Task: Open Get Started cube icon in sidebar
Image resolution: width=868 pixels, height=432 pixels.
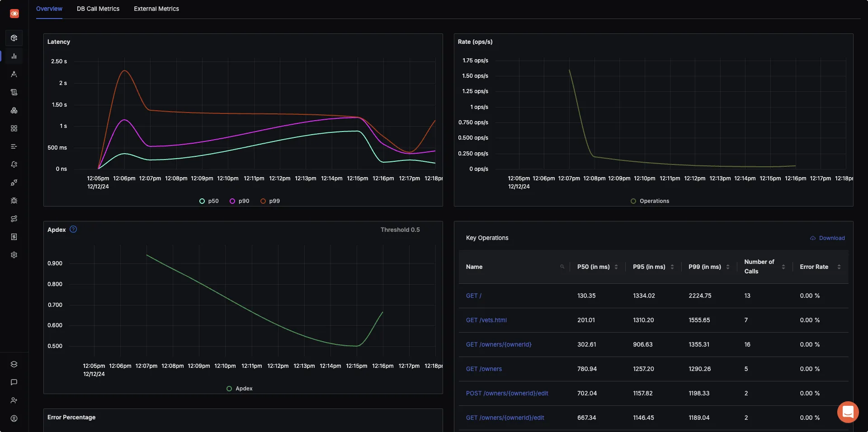Action: [14, 38]
